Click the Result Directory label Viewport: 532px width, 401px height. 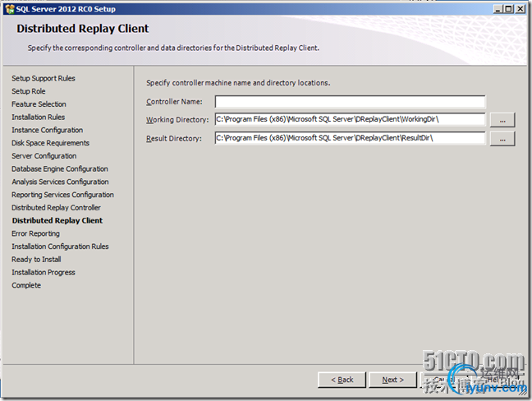[x=174, y=139]
